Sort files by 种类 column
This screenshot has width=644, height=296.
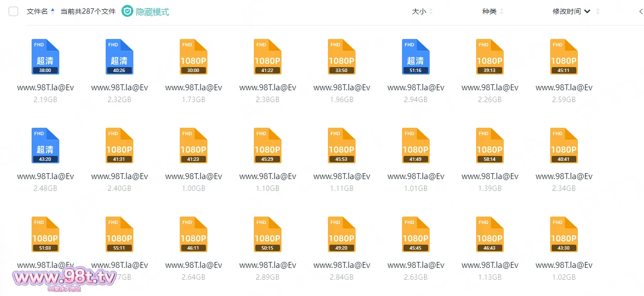(489, 11)
